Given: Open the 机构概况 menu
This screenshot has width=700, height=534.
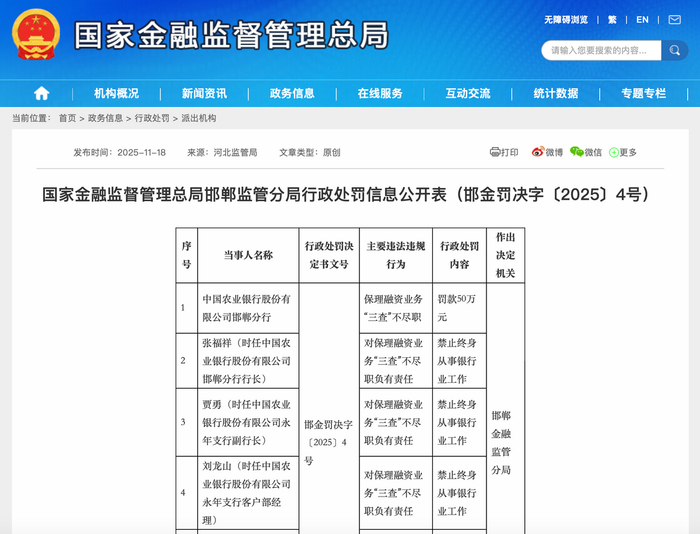Looking at the screenshot, I should tap(117, 93).
